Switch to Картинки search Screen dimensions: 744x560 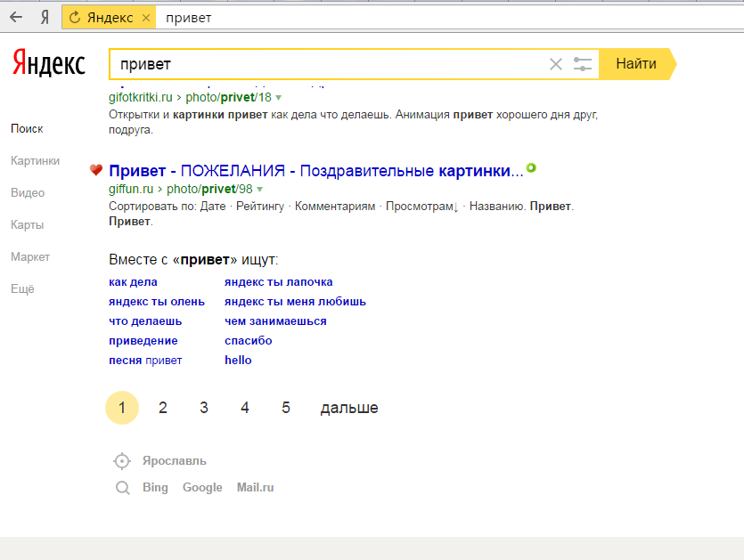pos(35,161)
